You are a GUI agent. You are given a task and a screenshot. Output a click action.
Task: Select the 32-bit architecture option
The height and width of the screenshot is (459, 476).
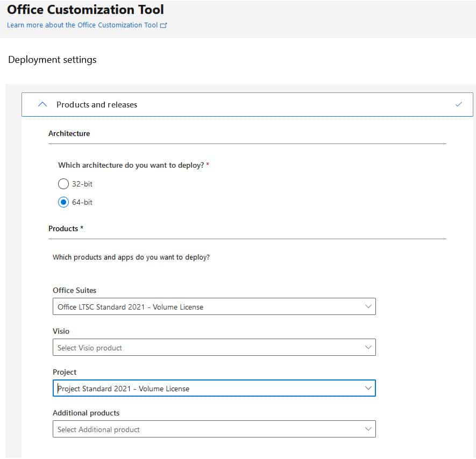(x=63, y=183)
